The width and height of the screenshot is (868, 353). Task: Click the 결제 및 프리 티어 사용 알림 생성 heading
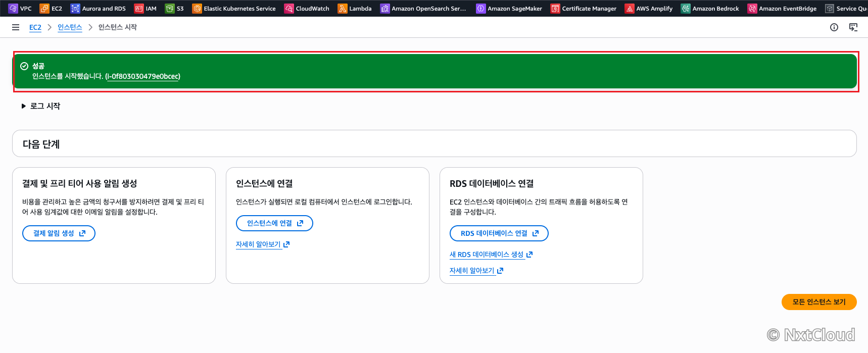[80, 184]
